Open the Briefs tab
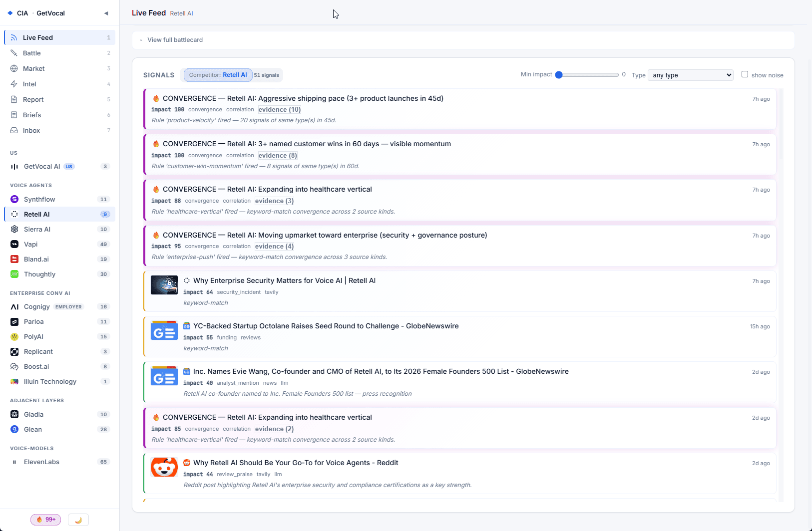The width and height of the screenshot is (812, 531). [x=60, y=115]
